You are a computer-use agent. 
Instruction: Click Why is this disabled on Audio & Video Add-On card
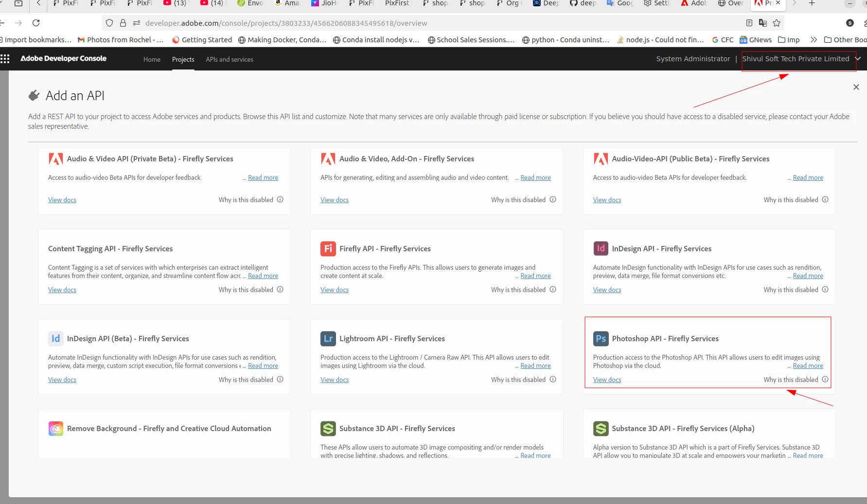pos(518,200)
